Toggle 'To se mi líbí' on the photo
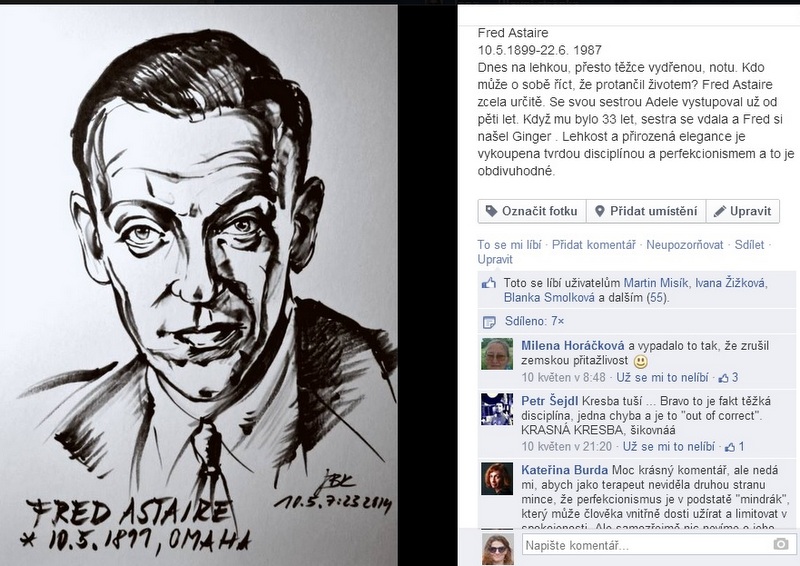 pos(509,245)
